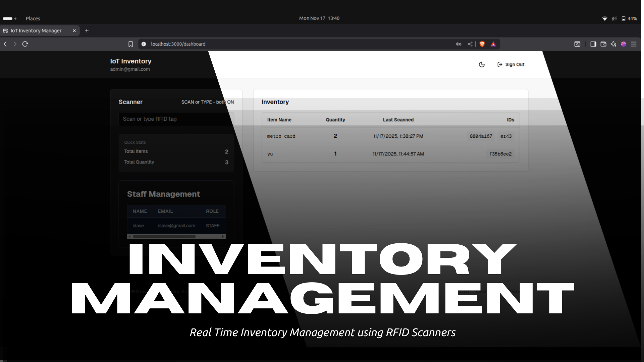Open the Brave Shields lion icon
The height and width of the screenshot is (362, 644).
point(482,44)
